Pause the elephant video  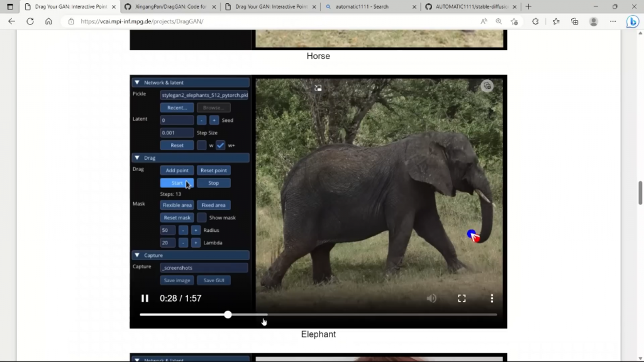[x=145, y=299]
